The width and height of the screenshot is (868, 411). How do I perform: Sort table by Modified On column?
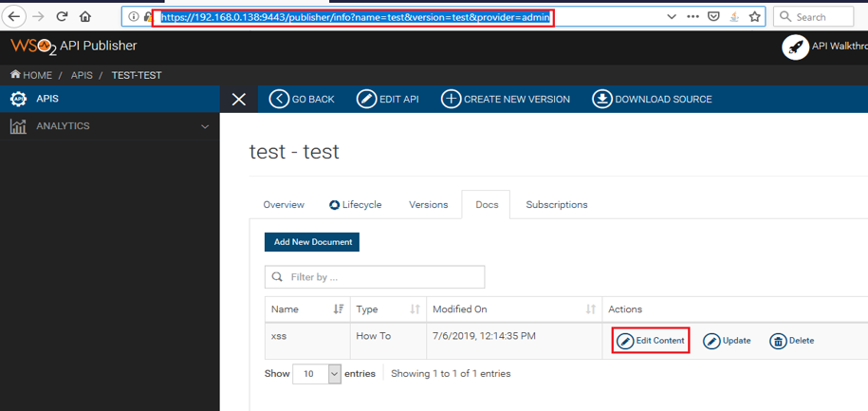514,309
